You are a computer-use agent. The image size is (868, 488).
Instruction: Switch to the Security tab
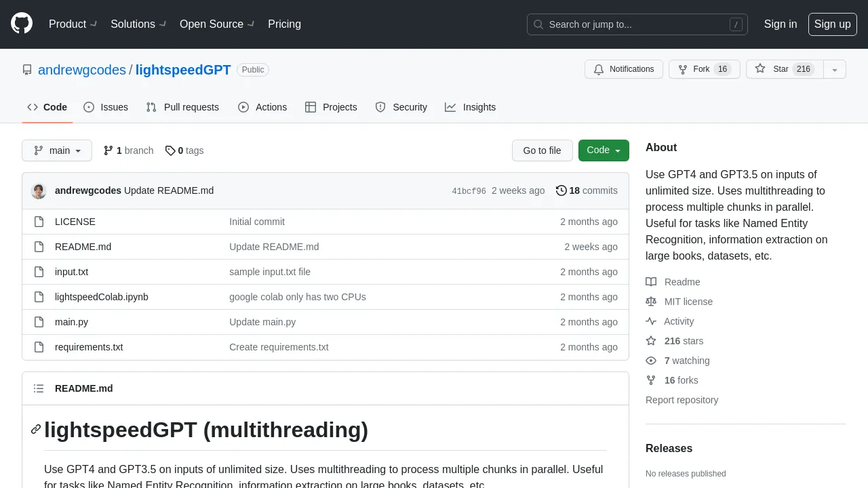click(x=401, y=107)
